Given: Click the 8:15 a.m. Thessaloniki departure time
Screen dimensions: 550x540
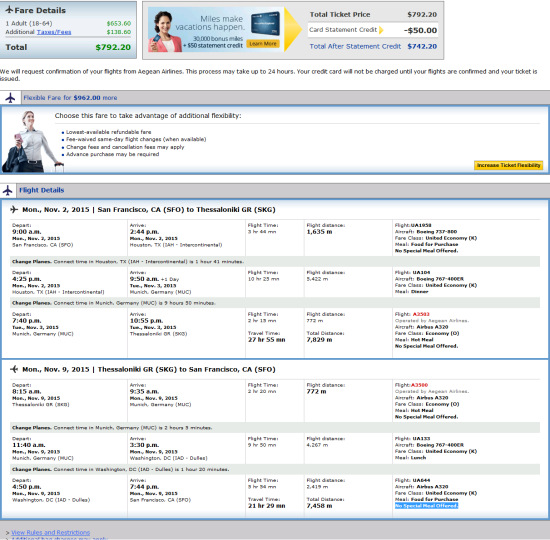Looking at the screenshot, I should [27, 392].
